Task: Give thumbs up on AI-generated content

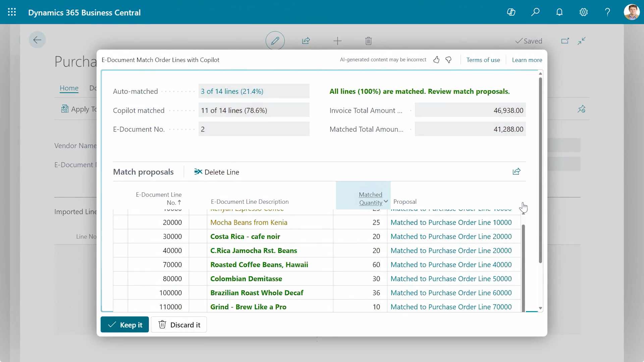Action: (x=436, y=60)
